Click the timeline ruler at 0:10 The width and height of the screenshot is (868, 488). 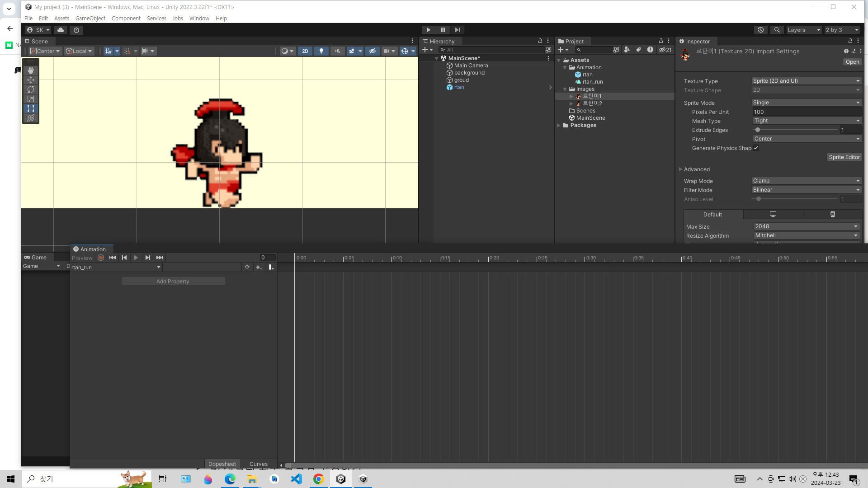point(392,258)
